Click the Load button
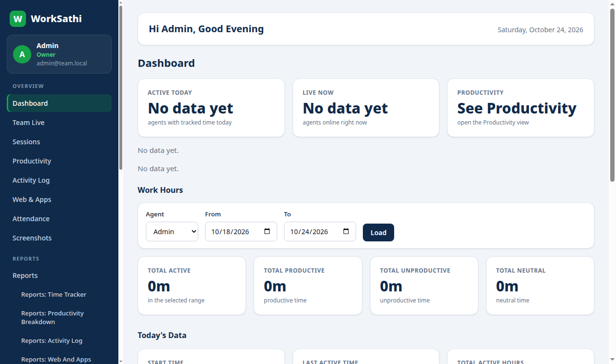Image resolution: width=616 pixels, height=364 pixels. pos(378,232)
